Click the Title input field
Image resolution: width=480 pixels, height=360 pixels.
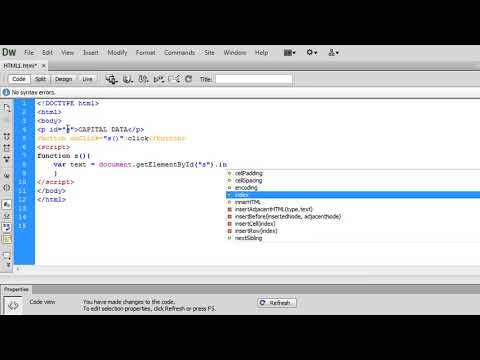click(x=254, y=79)
